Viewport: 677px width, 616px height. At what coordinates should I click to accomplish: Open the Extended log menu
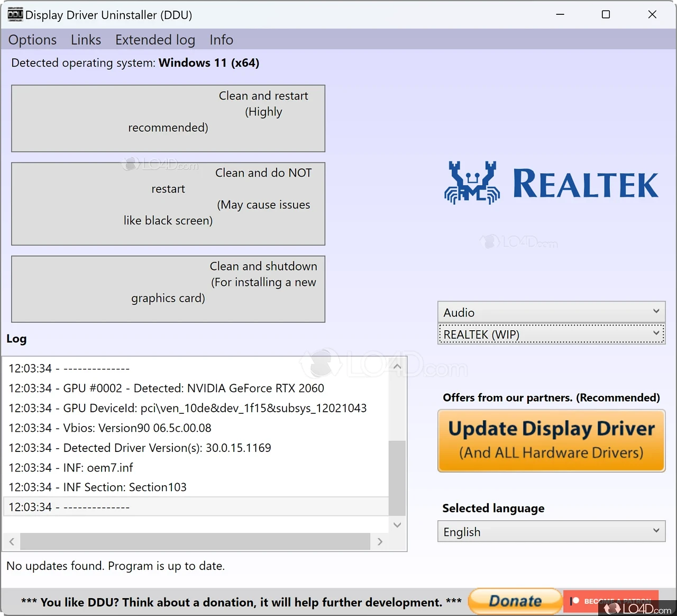click(x=155, y=40)
